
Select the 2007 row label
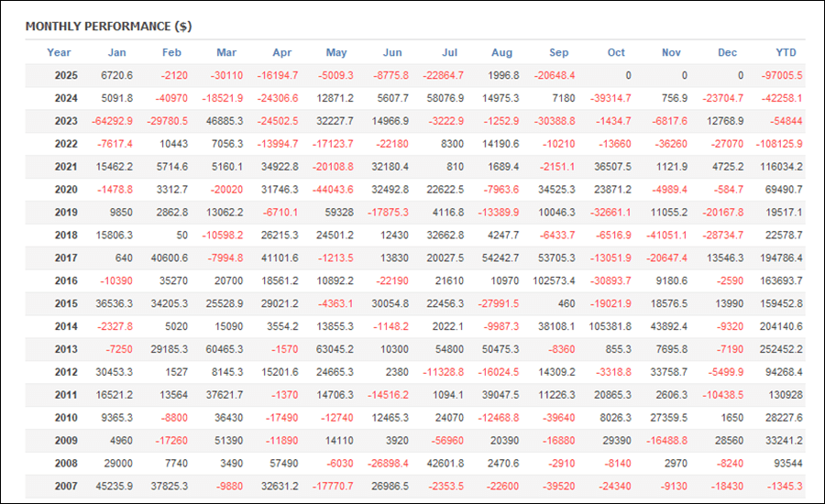66,487
